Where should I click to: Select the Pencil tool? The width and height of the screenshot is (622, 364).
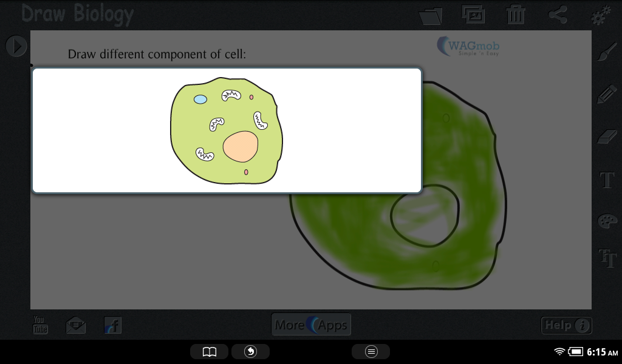(x=606, y=94)
